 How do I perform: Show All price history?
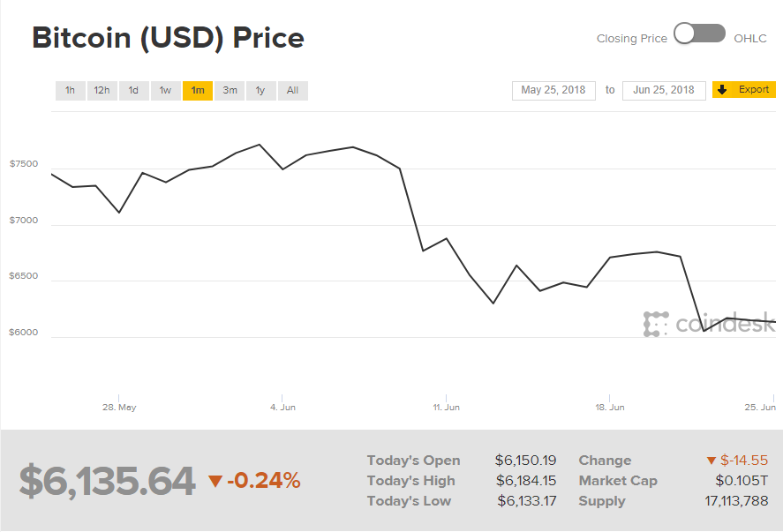(x=292, y=91)
